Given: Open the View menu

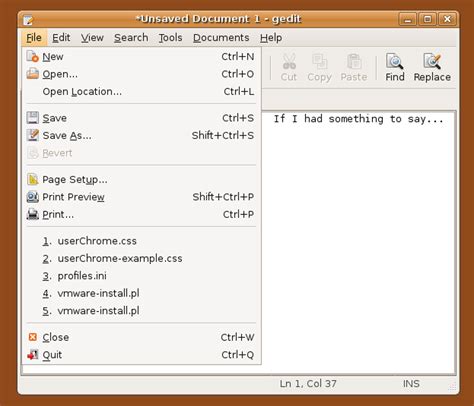Looking at the screenshot, I should tap(92, 38).
